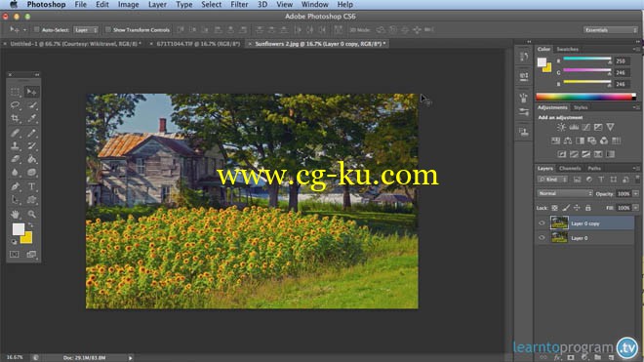Select the Type tool
The width and height of the screenshot is (644, 362).
click(31, 186)
